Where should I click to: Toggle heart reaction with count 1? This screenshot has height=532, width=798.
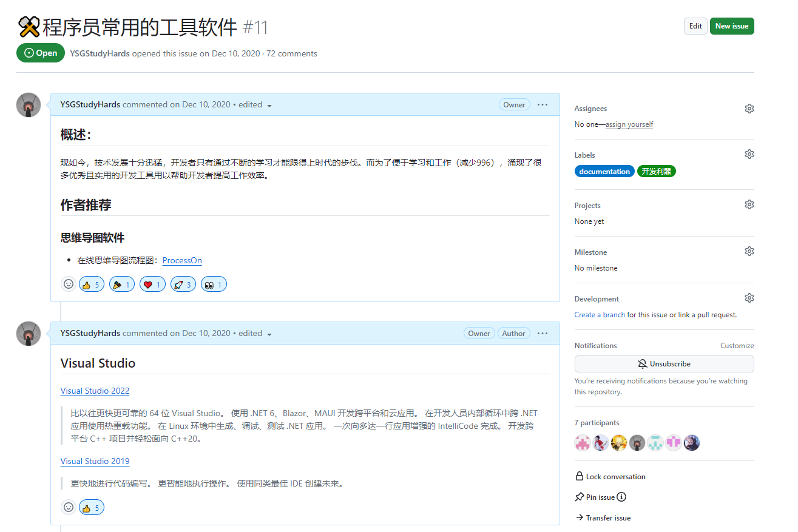152,285
